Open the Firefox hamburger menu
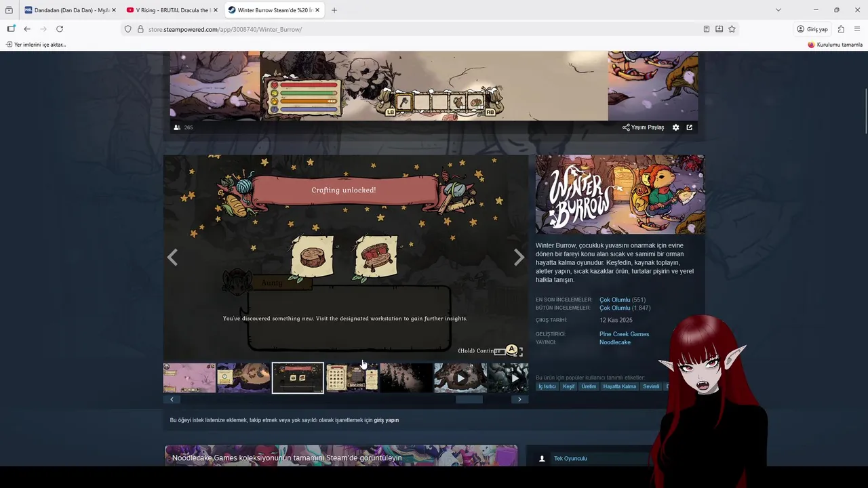 coord(857,29)
